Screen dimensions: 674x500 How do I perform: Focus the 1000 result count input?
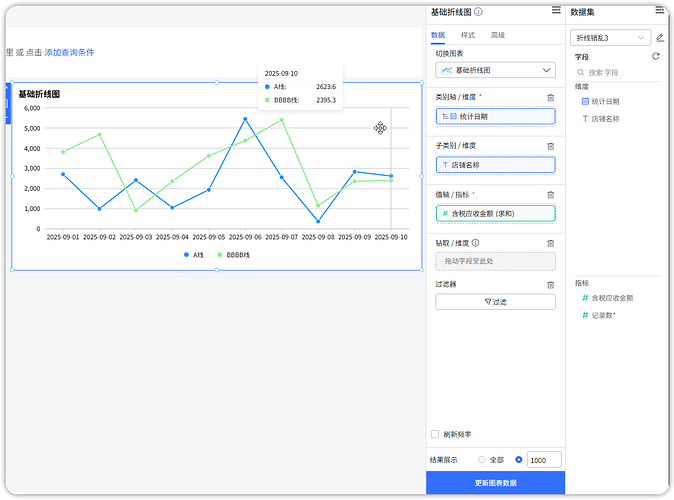544,460
